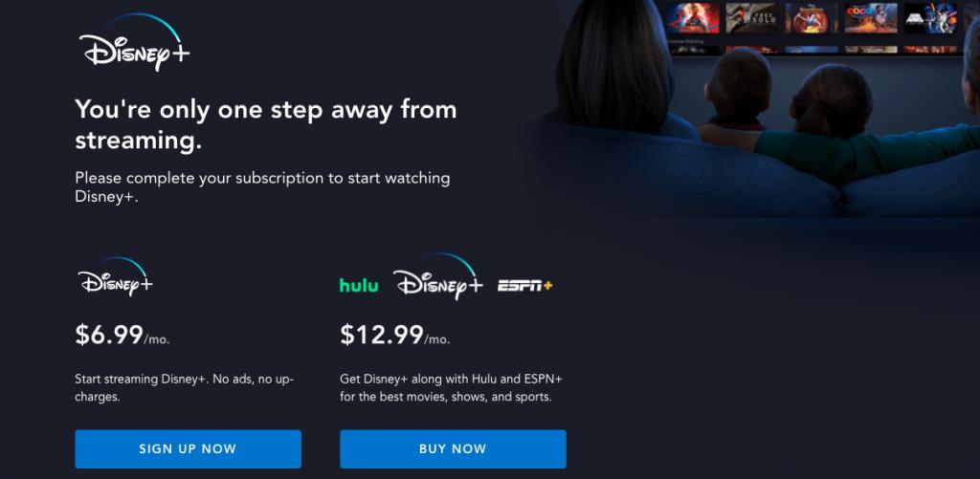Viewport: 980px width, 479px height.
Task: Click 'Please complete your subscription' text
Action: click(x=262, y=186)
